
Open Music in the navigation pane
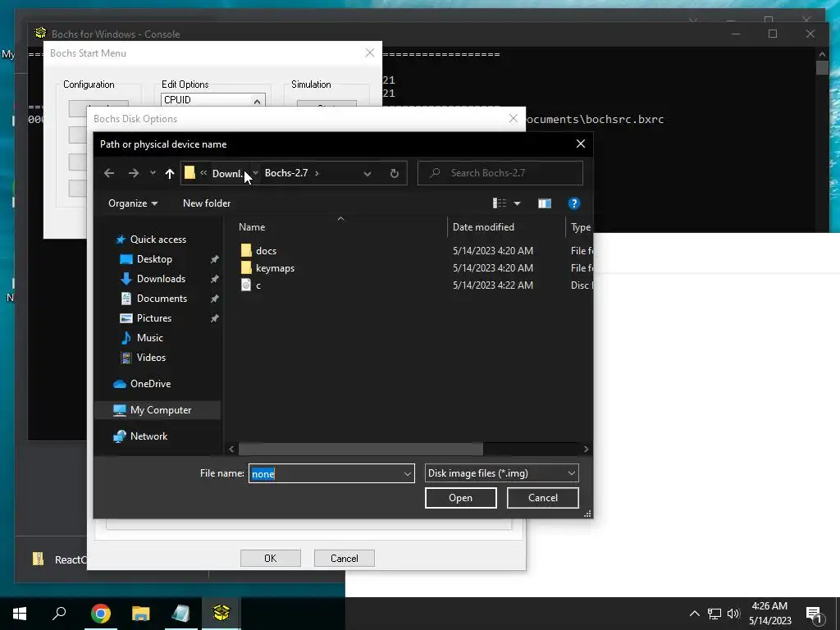point(149,337)
